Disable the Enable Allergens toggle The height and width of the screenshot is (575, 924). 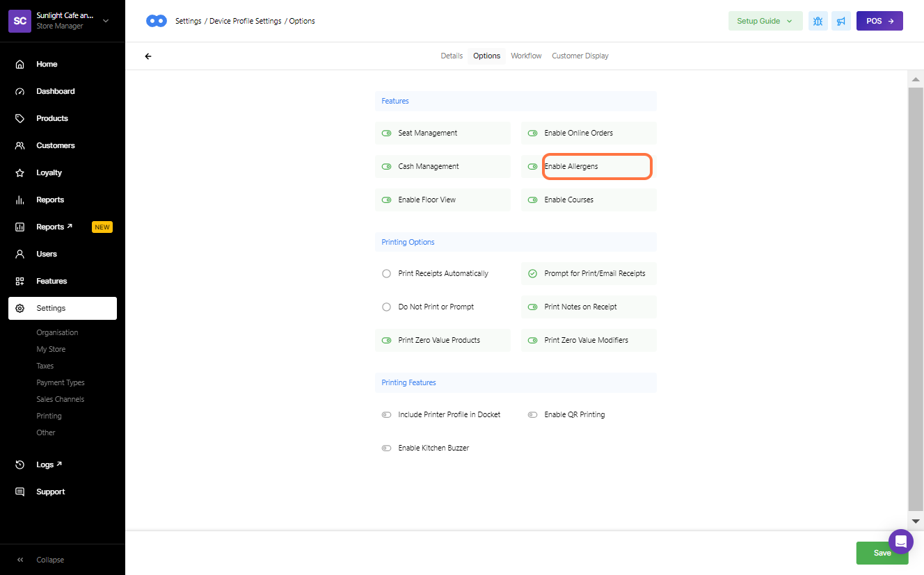coord(533,167)
